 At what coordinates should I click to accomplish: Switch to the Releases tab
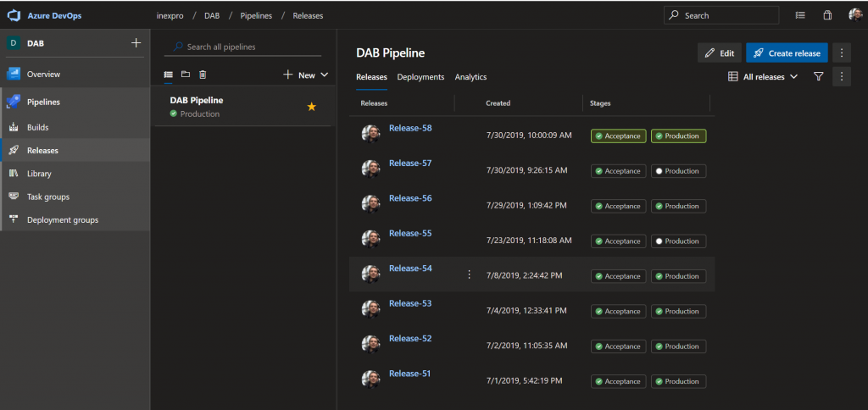point(371,77)
